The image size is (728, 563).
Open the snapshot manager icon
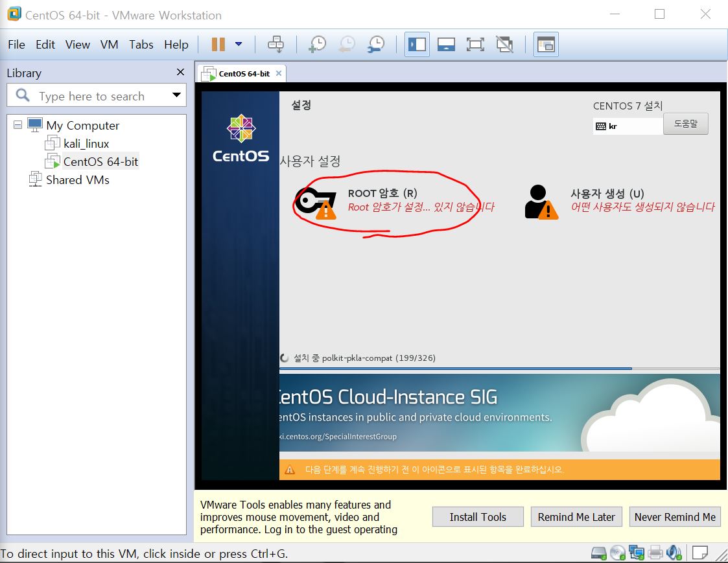[x=375, y=45]
